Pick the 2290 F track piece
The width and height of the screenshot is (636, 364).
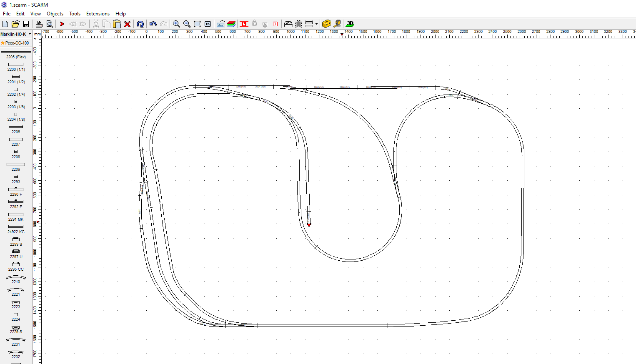[16, 192]
